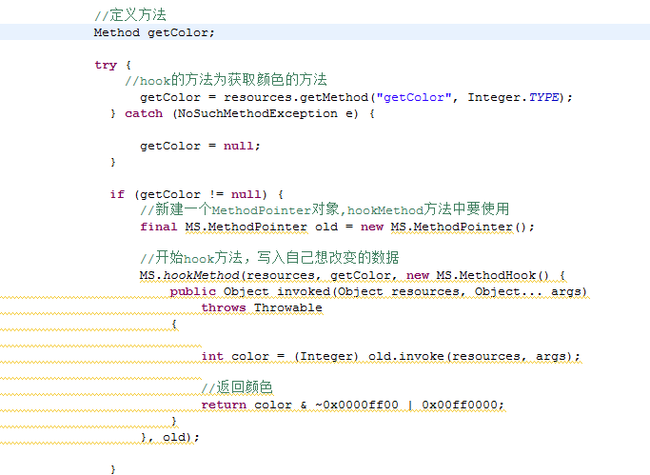
Task: Click the comment //返回颜色
Action: coord(237,387)
